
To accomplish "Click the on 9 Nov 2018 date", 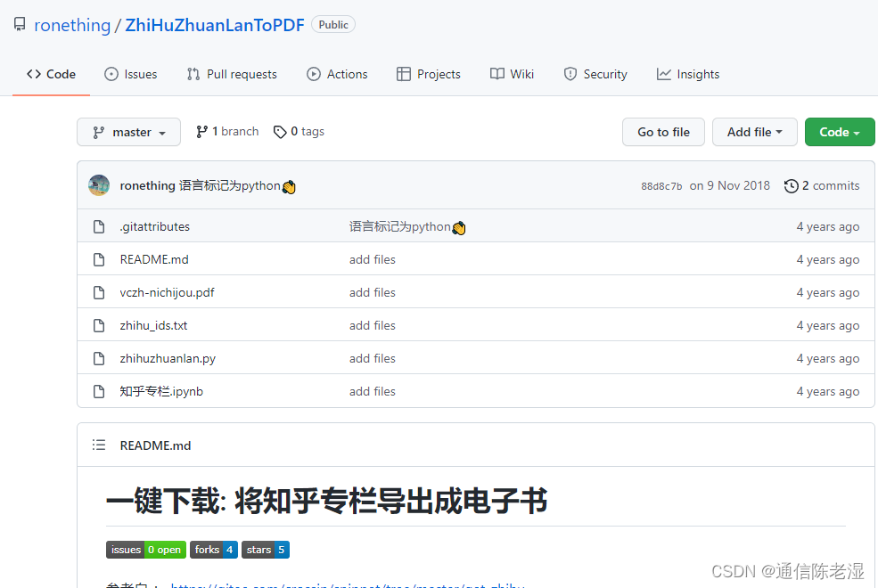I will tap(730, 185).
